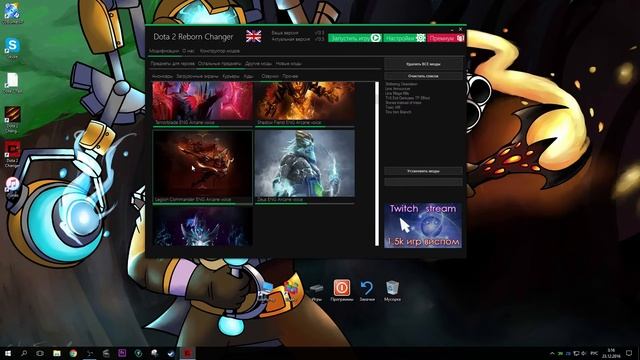
Task: Click the gift icon on the Premium button
Action: click(460, 38)
